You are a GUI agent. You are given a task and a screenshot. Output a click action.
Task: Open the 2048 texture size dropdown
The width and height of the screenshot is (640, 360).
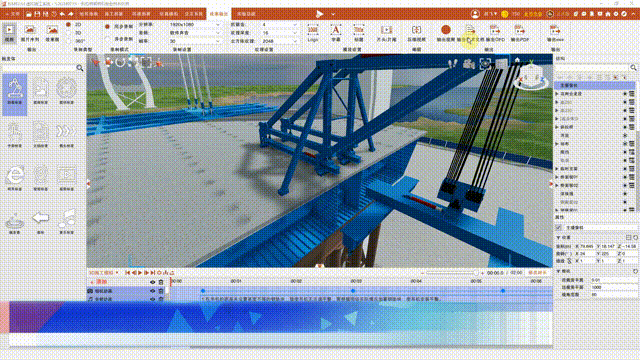tap(280, 41)
